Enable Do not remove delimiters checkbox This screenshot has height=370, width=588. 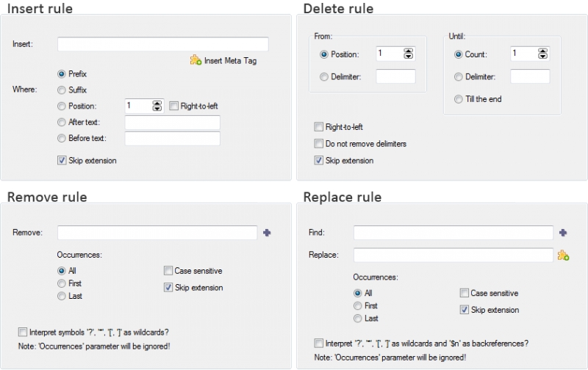tap(318, 143)
